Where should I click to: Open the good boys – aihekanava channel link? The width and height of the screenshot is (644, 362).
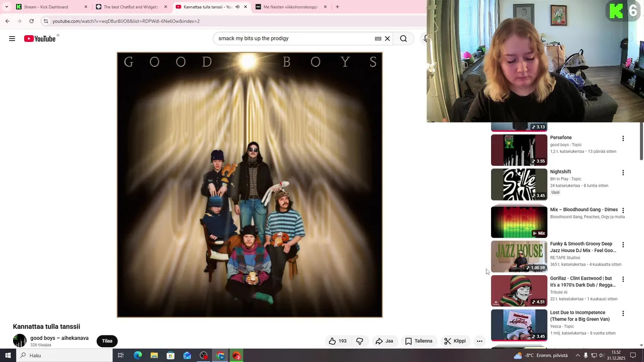(x=59, y=338)
